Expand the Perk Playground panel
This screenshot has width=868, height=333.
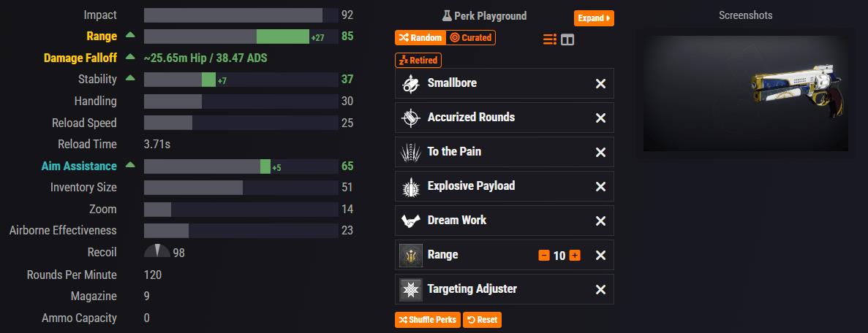[594, 18]
